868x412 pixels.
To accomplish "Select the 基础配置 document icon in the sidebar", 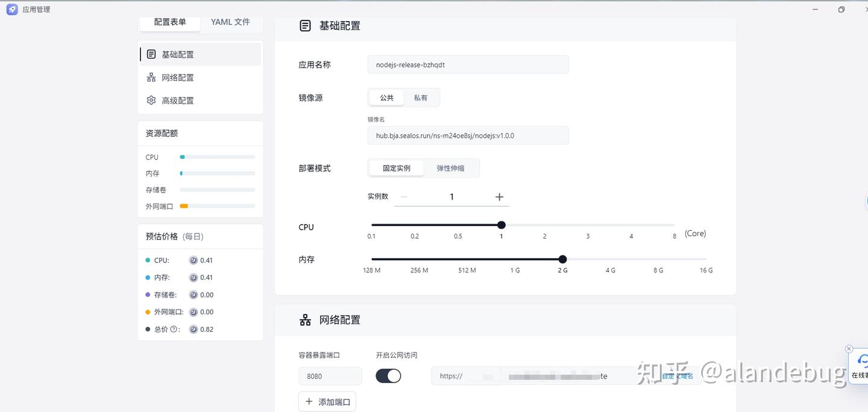I will (x=151, y=54).
